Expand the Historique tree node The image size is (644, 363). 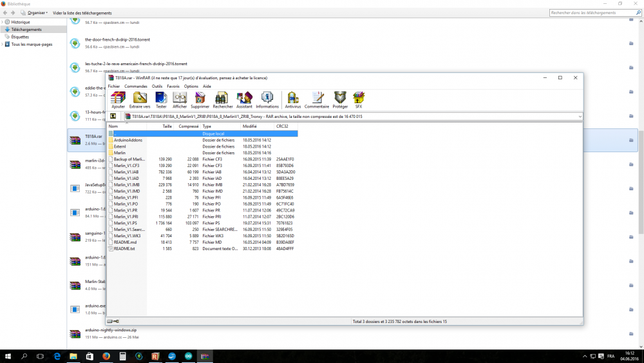(x=2, y=22)
